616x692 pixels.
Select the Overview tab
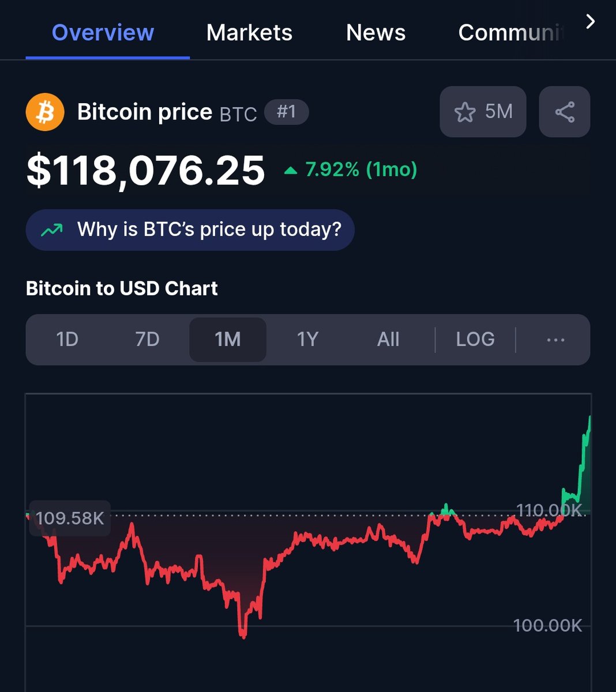(103, 33)
